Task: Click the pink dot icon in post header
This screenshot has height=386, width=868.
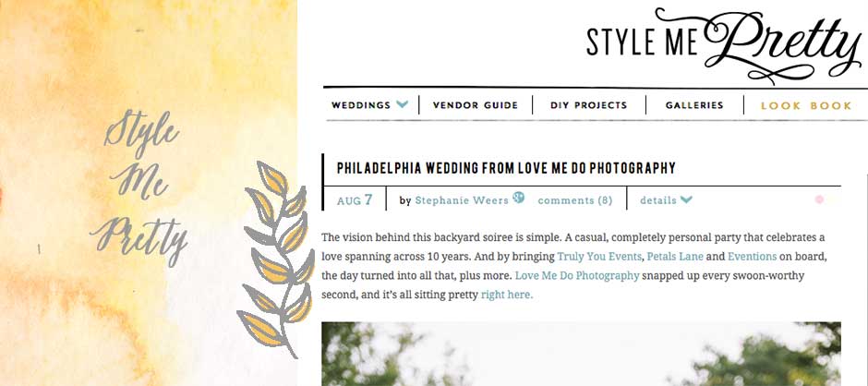Action: pyautogui.click(x=819, y=199)
